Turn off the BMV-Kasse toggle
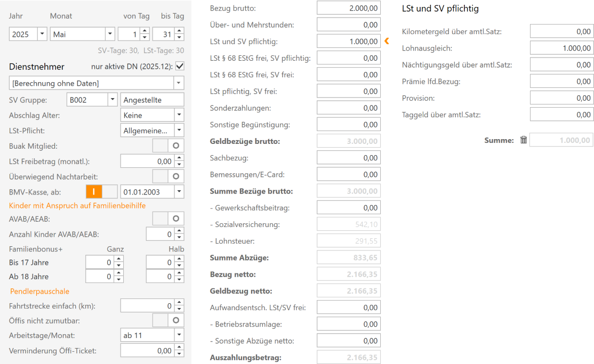Screen dimensions: 594x364 coord(101,191)
